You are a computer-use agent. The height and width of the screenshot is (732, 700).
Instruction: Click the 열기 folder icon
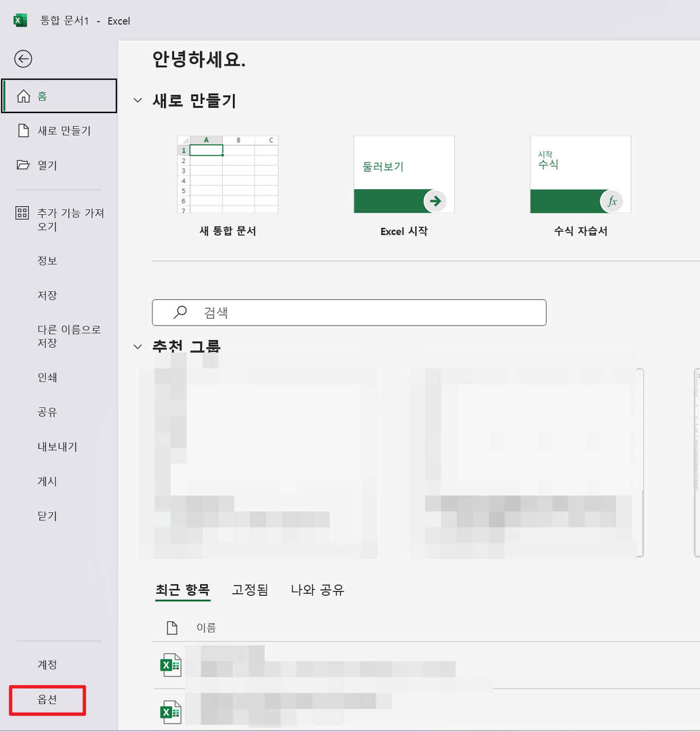tap(23, 165)
